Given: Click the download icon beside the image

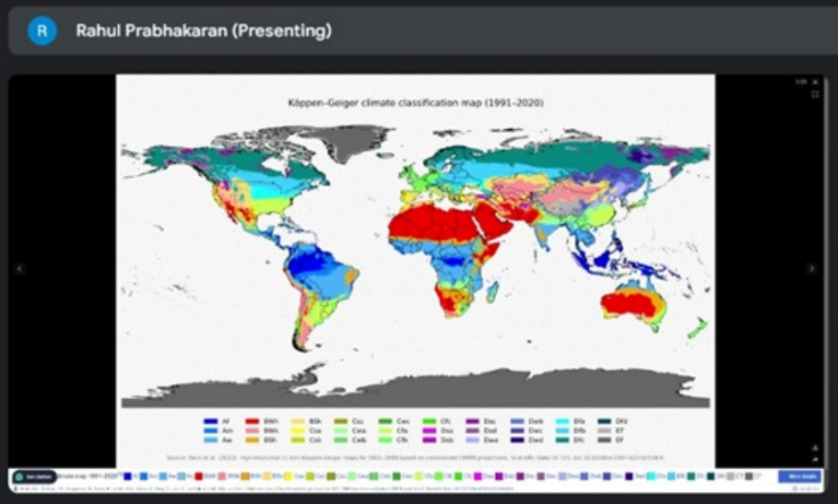Looking at the screenshot, I should [814, 448].
